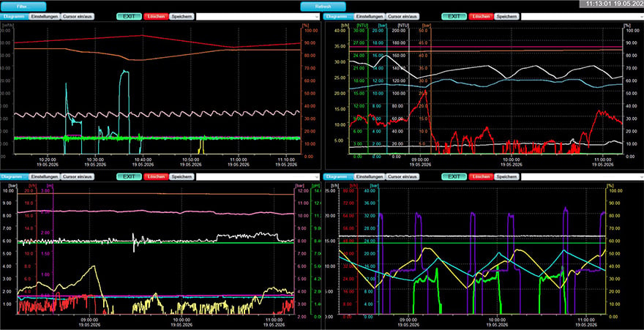Click EXIT in the lower-right chart panel
The image size is (644, 330).
coord(454,176)
